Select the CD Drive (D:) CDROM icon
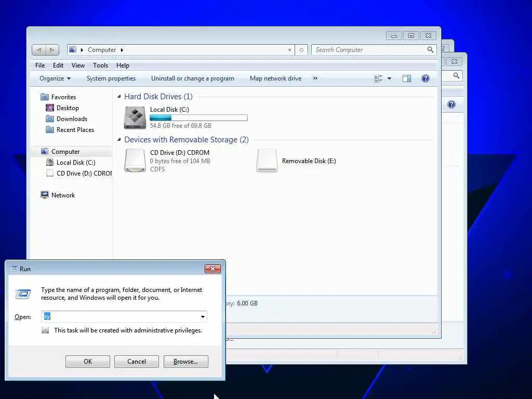This screenshot has height=399, width=532. click(x=135, y=161)
